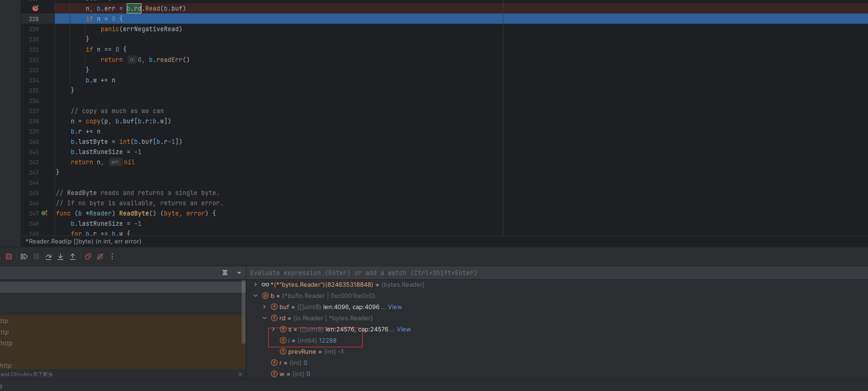Expand the buf field

[x=264, y=307]
